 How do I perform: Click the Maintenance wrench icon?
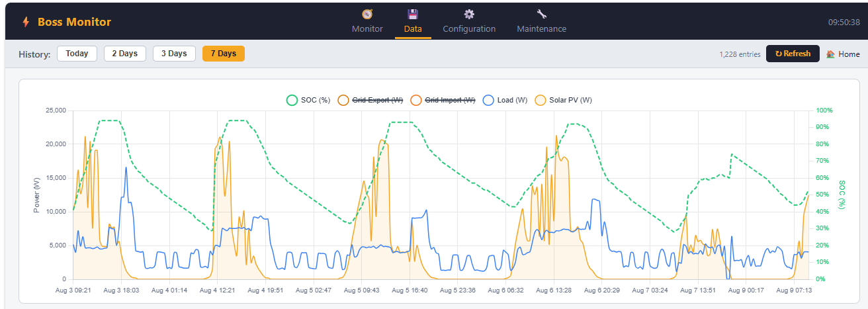coord(541,14)
